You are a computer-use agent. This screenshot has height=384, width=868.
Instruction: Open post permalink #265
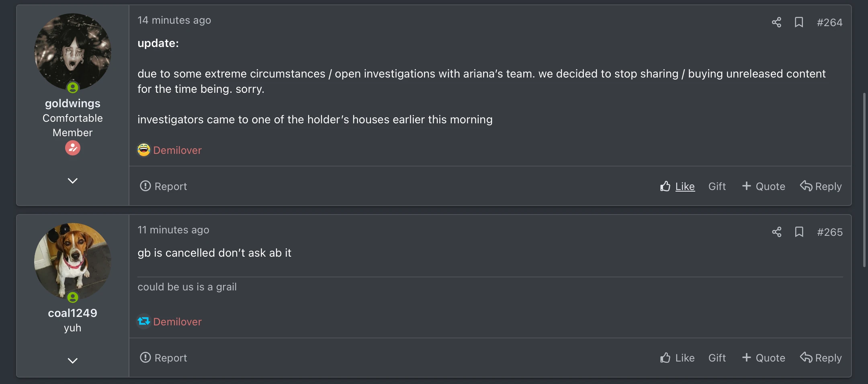click(x=830, y=232)
